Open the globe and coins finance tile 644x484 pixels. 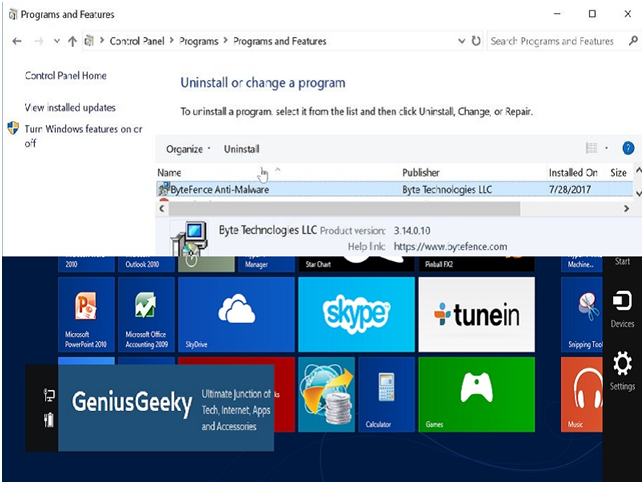(327, 394)
